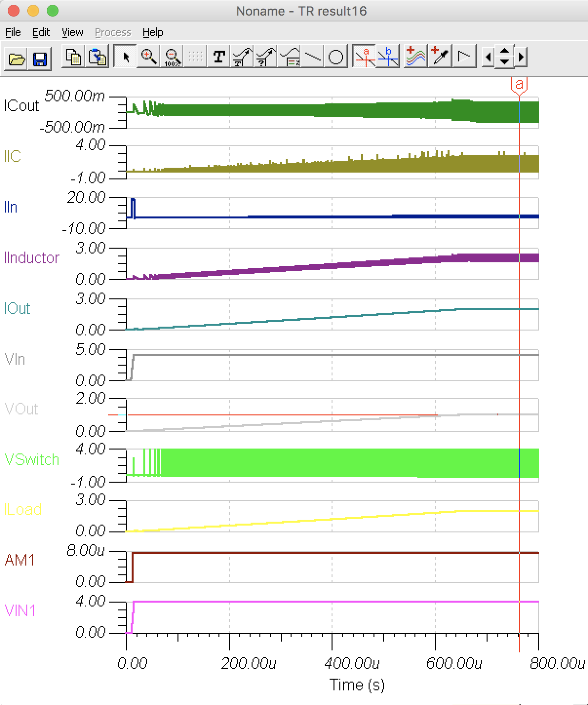Click the right scroll arrow button
This screenshot has width=588, height=705.
click(x=521, y=57)
